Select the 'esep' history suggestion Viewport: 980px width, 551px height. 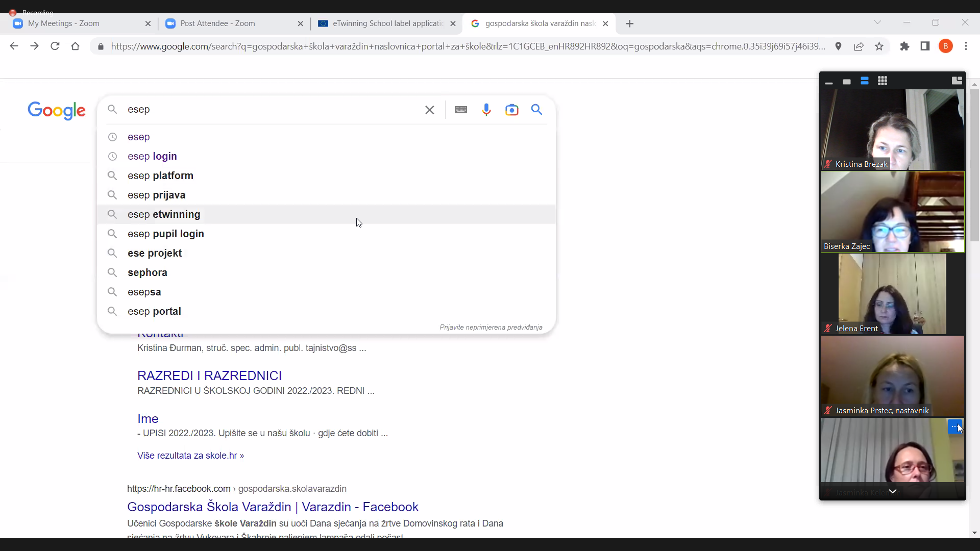tap(326, 137)
